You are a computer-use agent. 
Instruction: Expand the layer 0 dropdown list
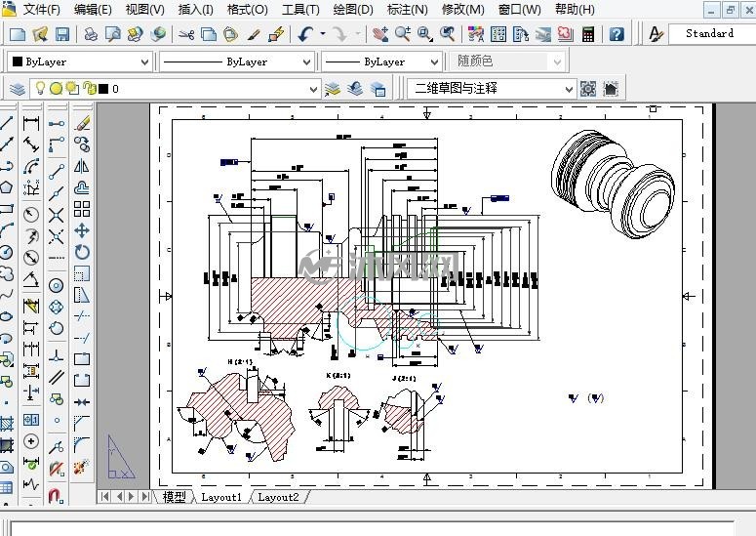[313, 89]
